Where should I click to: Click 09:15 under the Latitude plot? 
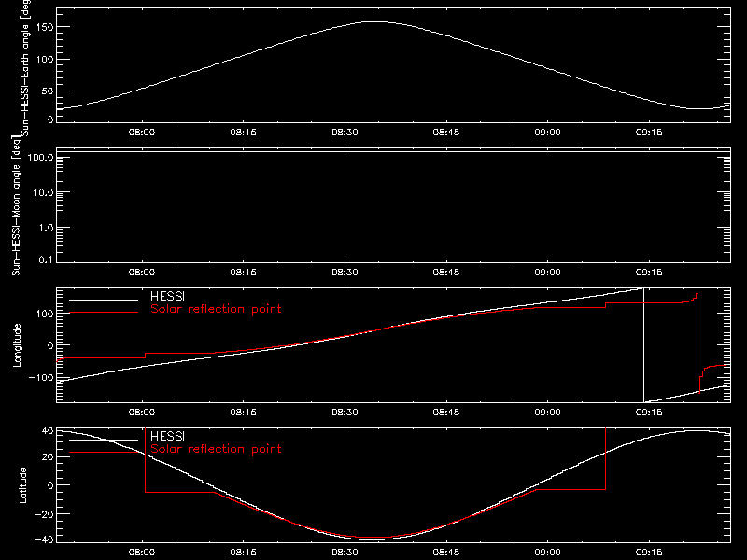(x=649, y=553)
